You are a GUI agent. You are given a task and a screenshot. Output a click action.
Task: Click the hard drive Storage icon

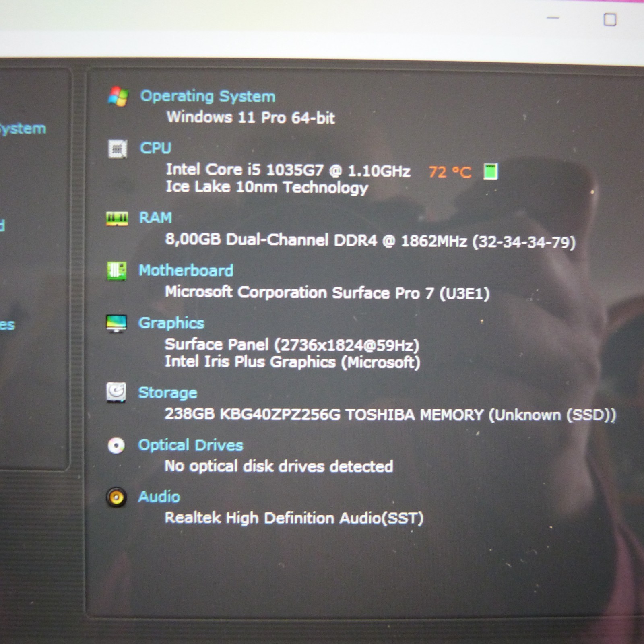point(116,392)
